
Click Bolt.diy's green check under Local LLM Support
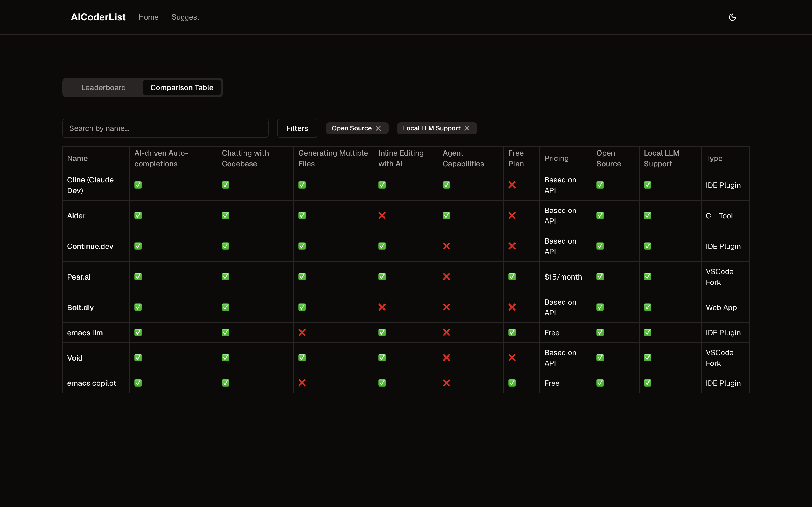point(648,307)
